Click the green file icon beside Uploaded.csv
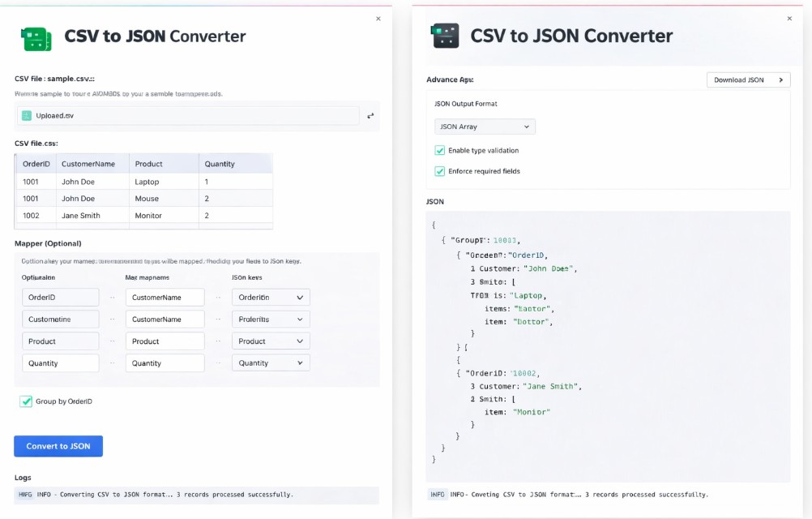The image size is (812, 519). [25, 116]
